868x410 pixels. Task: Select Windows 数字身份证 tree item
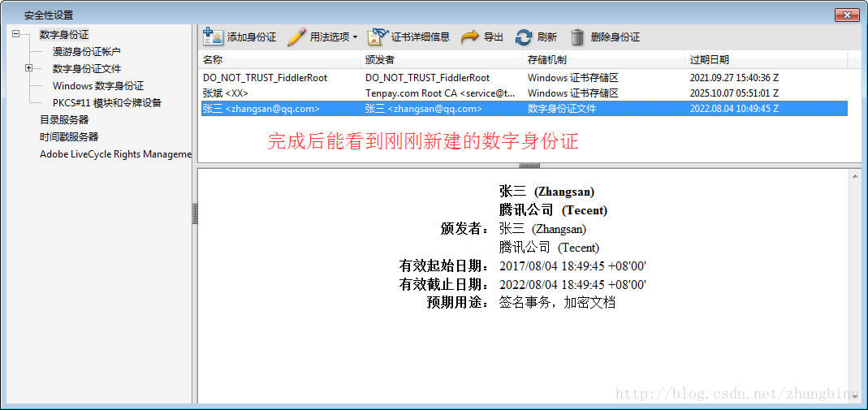pyautogui.click(x=98, y=86)
